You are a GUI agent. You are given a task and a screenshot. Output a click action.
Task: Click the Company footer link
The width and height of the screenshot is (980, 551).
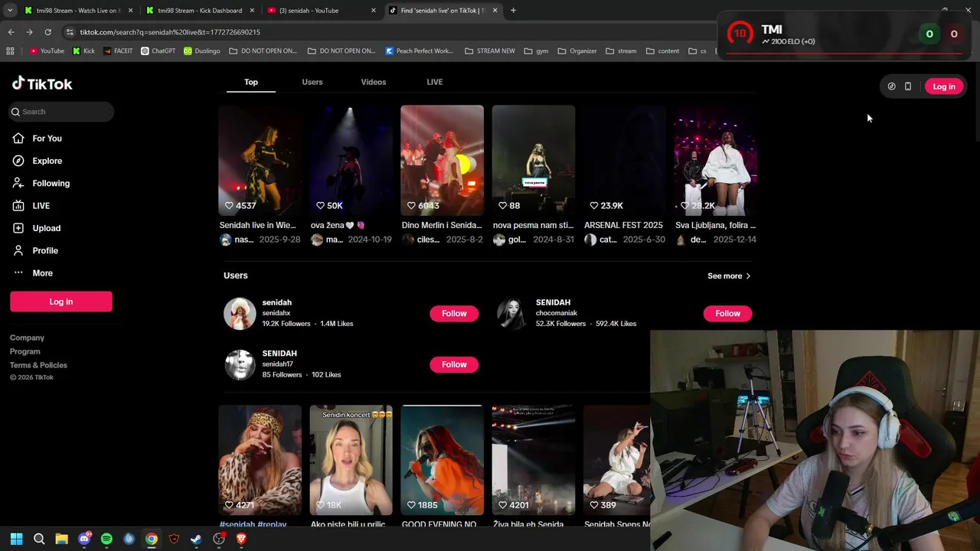coord(27,338)
